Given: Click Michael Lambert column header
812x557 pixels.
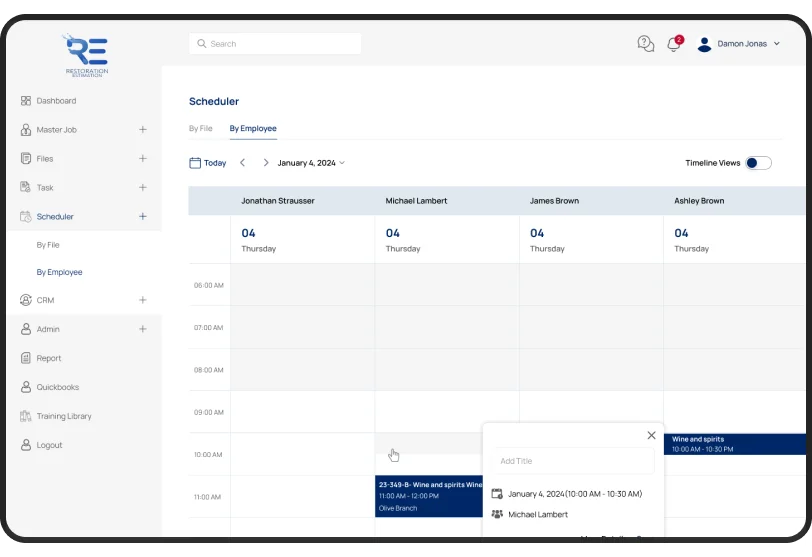Looking at the screenshot, I should (x=416, y=201).
